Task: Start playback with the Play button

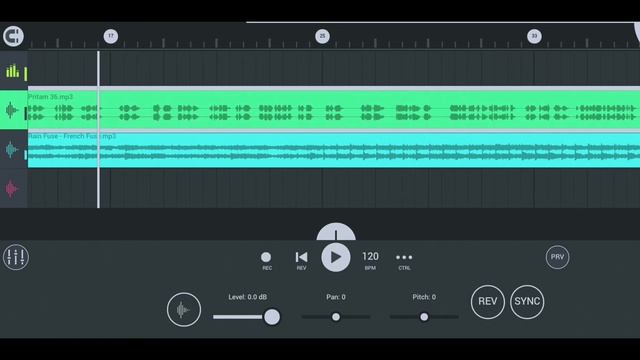Action: pos(336,257)
